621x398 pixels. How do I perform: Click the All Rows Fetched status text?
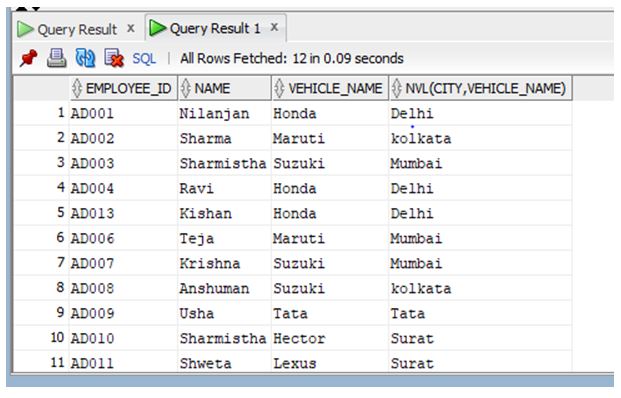[x=292, y=59]
